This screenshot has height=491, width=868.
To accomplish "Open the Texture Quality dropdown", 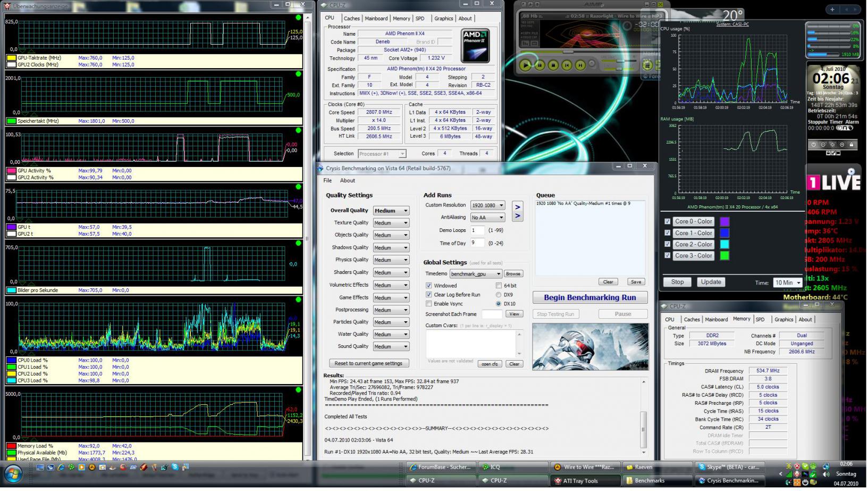I will (391, 223).
